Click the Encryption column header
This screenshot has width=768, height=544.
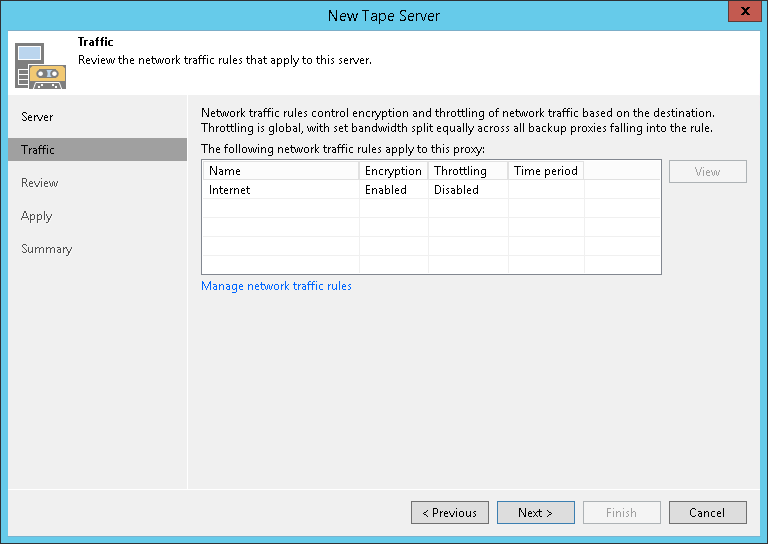393,171
